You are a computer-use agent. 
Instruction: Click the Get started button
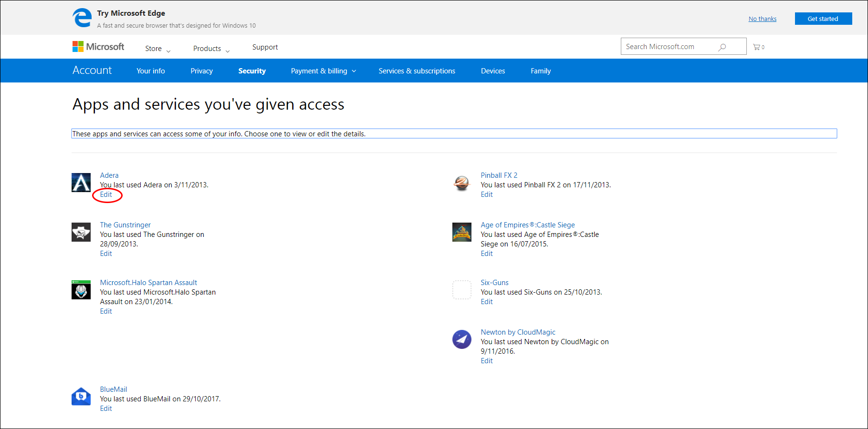(823, 19)
